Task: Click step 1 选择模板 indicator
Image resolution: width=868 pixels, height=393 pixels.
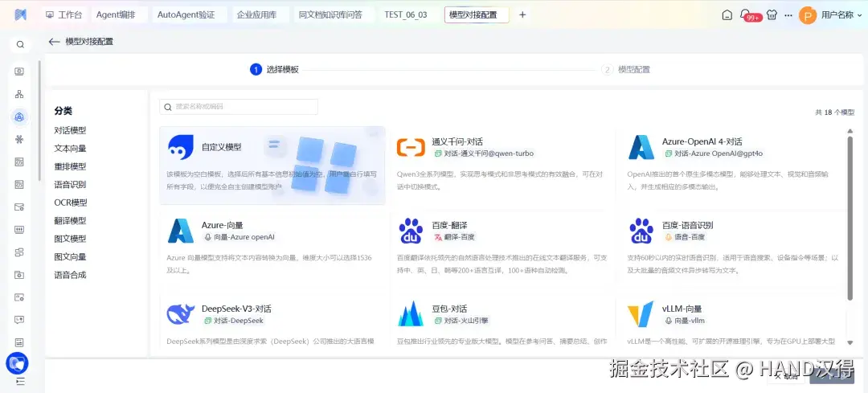Action: (275, 70)
